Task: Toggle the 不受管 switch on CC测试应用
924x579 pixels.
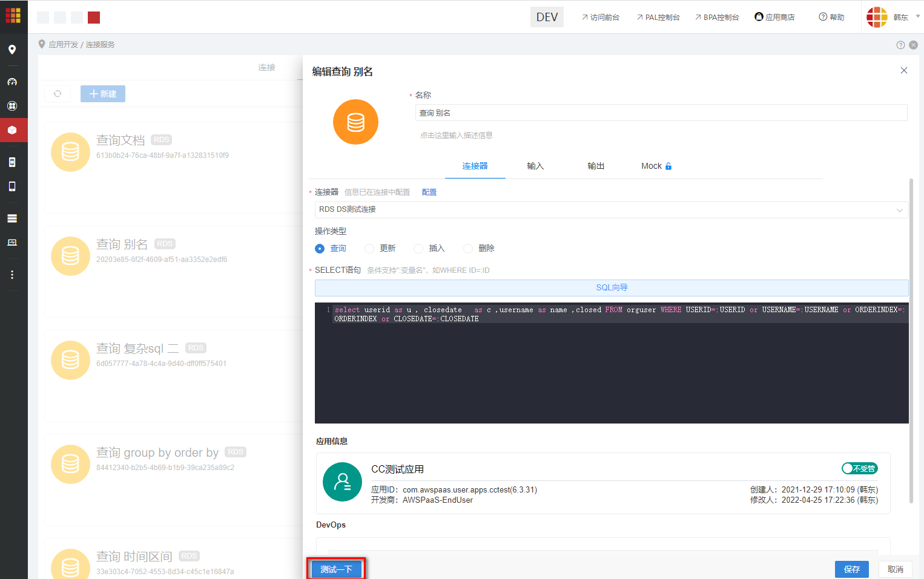Action: (859, 468)
